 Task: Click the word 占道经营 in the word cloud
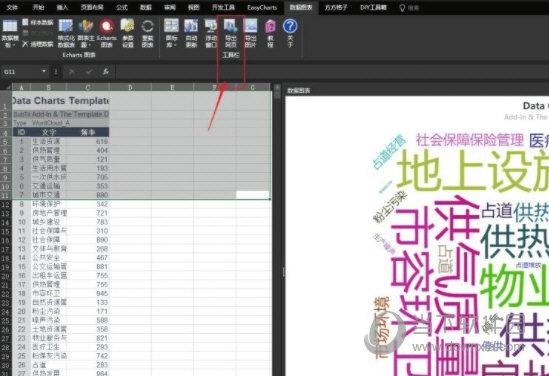389,152
